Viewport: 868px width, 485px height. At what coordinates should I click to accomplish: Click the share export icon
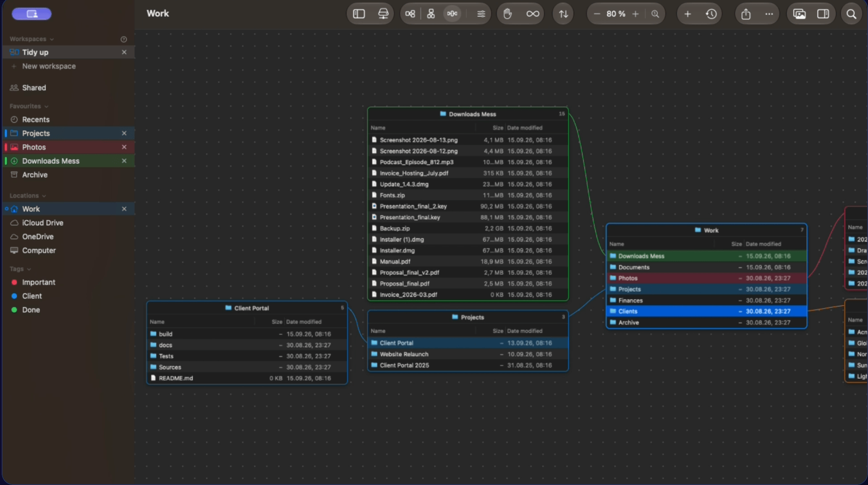(746, 14)
